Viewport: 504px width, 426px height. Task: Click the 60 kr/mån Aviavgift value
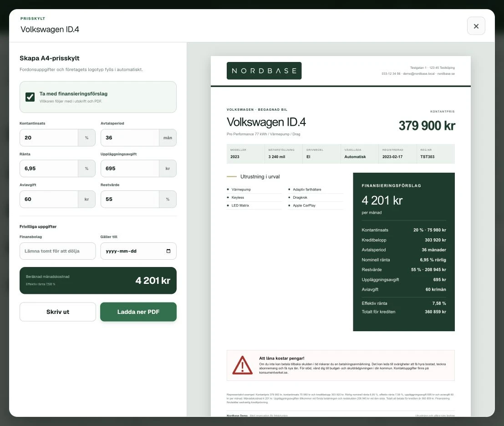pos(436,290)
